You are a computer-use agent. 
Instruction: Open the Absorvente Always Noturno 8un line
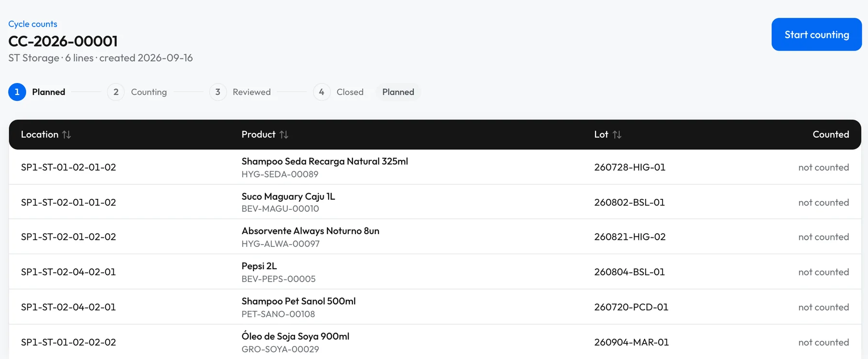point(435,237)
